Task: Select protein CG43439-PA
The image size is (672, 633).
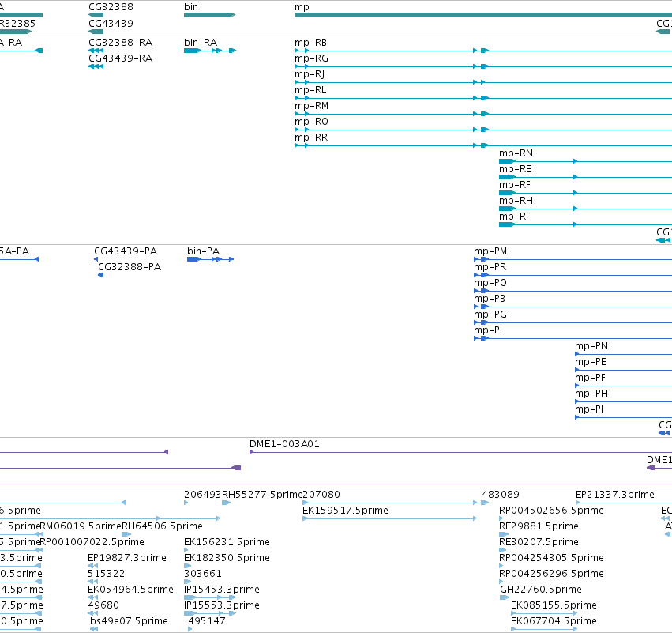Action: (126, 251)
